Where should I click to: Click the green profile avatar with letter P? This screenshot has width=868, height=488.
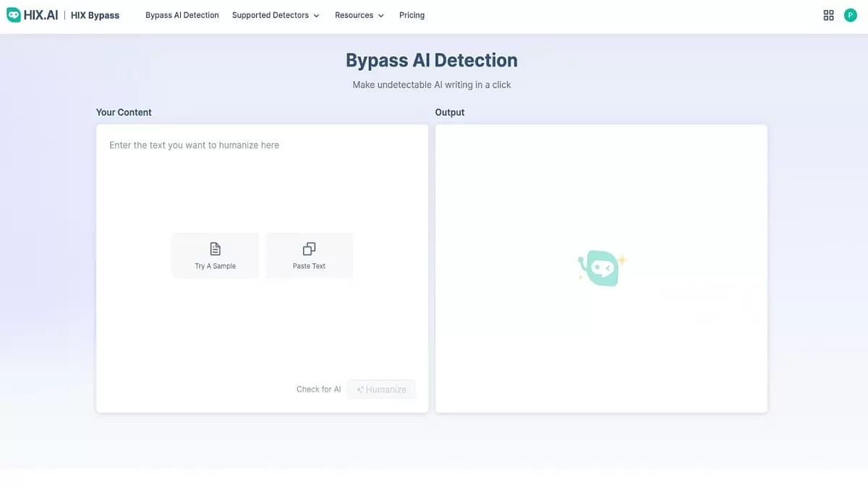pyautogui.click(x=851, y=14)
